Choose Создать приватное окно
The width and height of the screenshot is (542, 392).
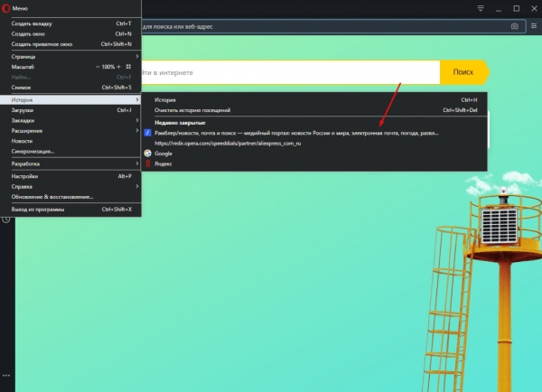click(70, 44)
